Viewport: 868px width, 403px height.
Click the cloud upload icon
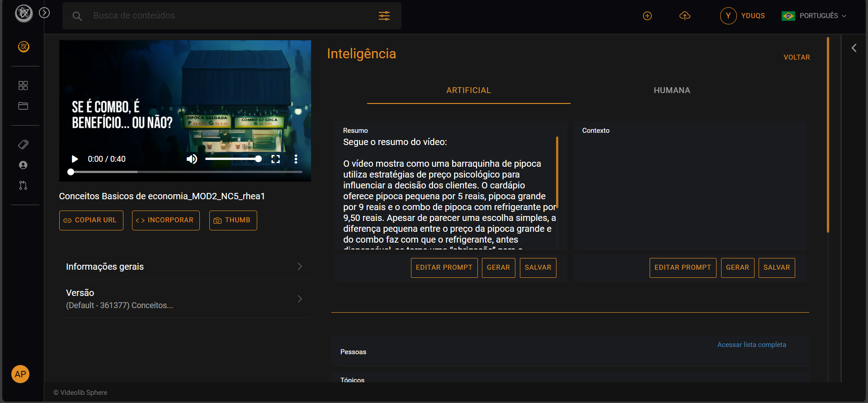click(685, 16)
